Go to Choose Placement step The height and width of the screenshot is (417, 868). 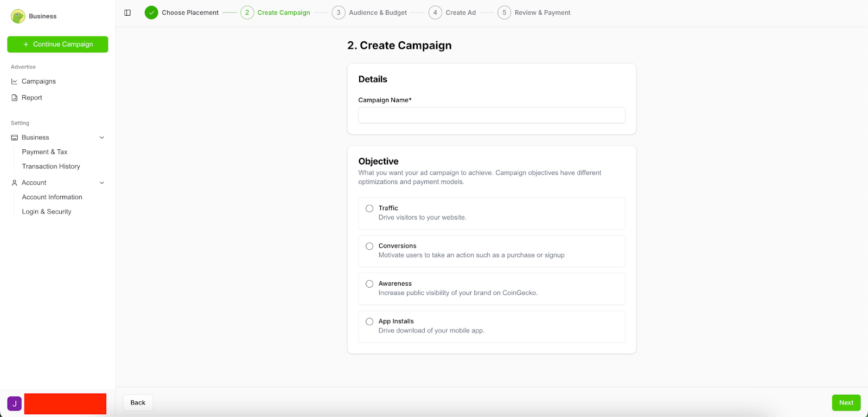190,12
